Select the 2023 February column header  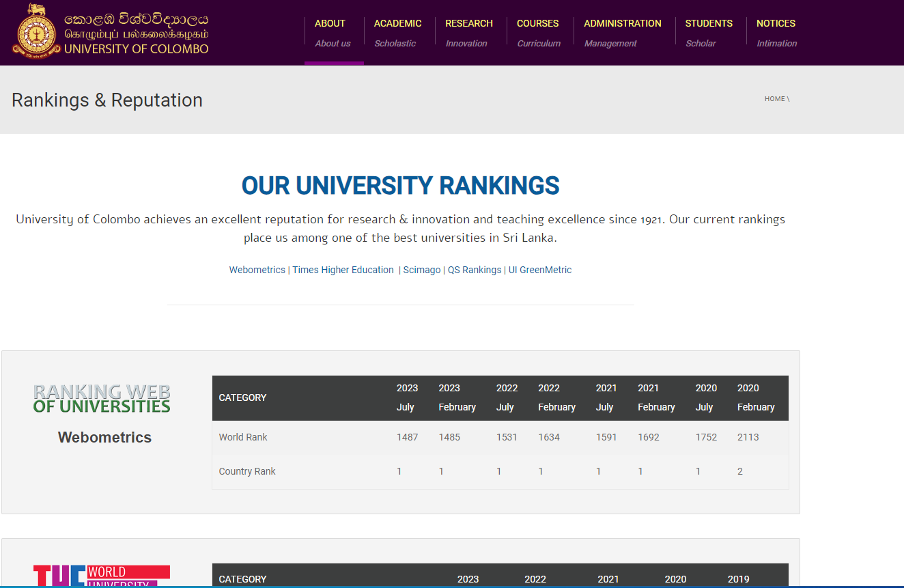coord(457,397)
